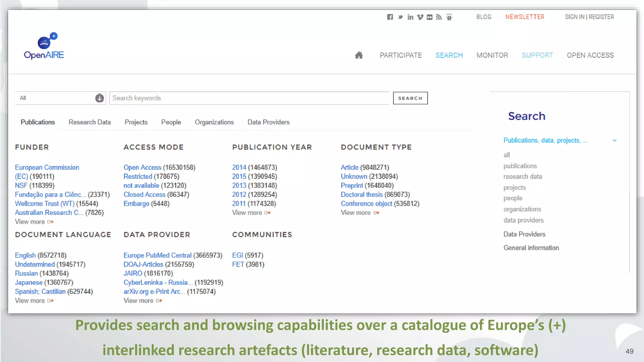Filter by JAIRO data provider
The height and width of the screenshot is (362, 644).
[x=133, y=274]
